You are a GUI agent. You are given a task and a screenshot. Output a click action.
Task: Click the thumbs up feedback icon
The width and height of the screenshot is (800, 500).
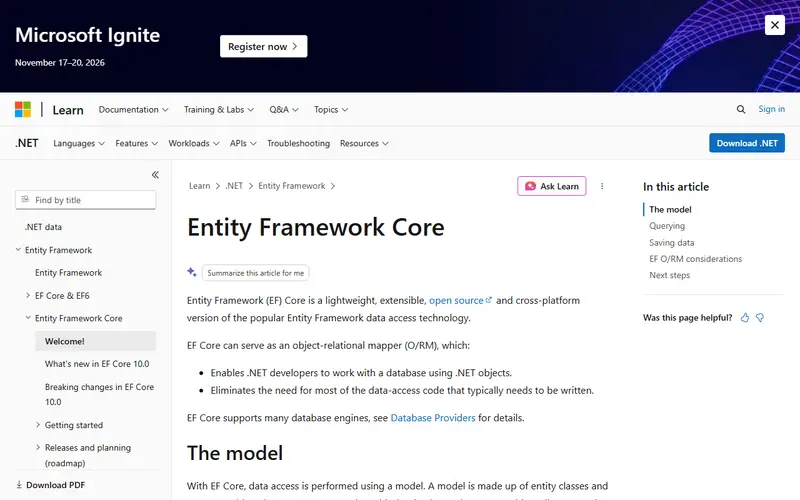pyautogui.click(x=745, y=317)
